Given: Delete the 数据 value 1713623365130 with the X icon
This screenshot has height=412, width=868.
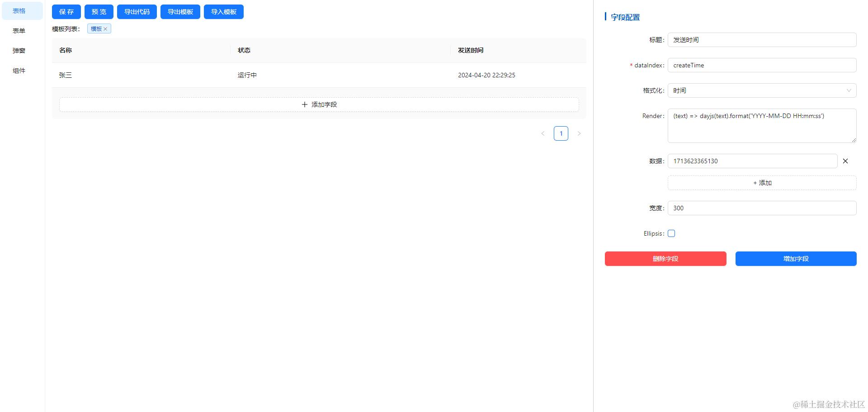Looking at the screenshot, I should tap(845, 161).
